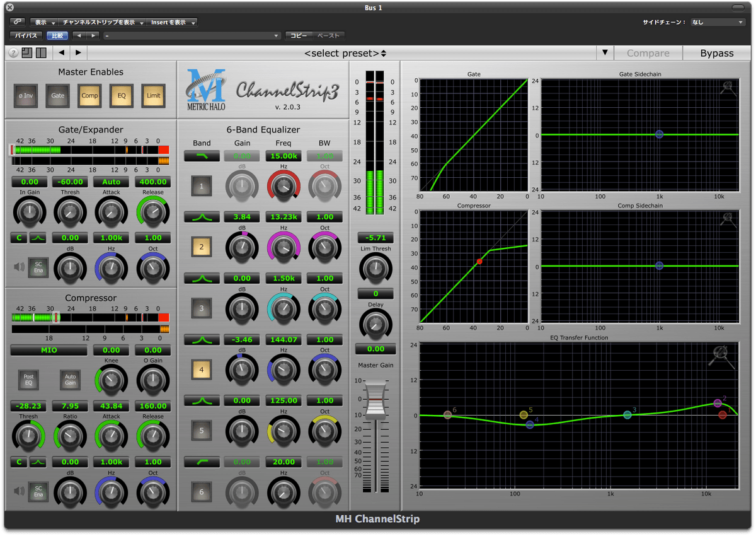Click the plug-in Bypass button

pyautogui.click(x=717, y=53)
